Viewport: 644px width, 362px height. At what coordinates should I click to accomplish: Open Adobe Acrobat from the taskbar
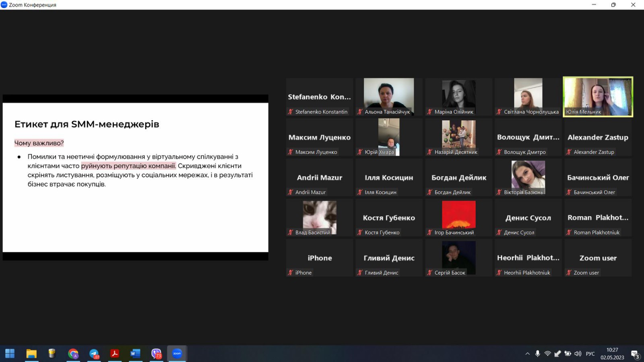tap(115, 354)
